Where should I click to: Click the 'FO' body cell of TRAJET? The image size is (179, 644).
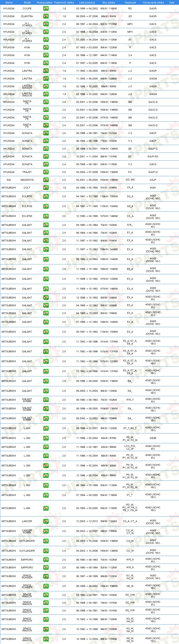(130, 172)
